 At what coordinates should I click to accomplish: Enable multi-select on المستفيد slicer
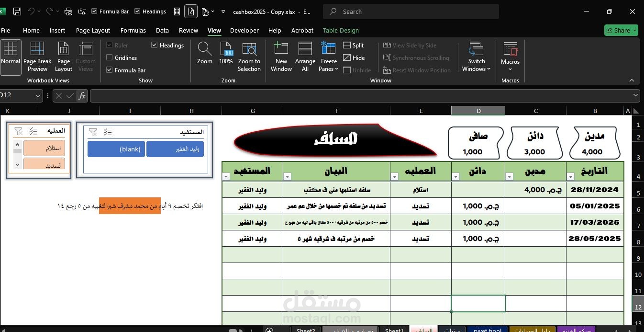(x=108, y=132)
